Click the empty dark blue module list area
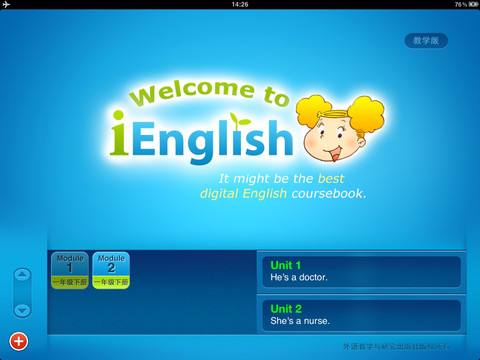Screen dimensions: 480x360 coord(152,312)
